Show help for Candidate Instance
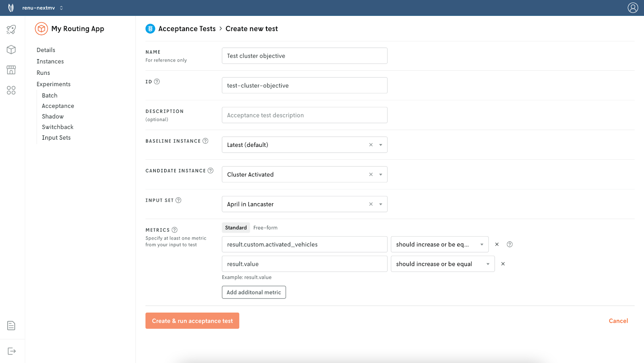 (211, 171)
